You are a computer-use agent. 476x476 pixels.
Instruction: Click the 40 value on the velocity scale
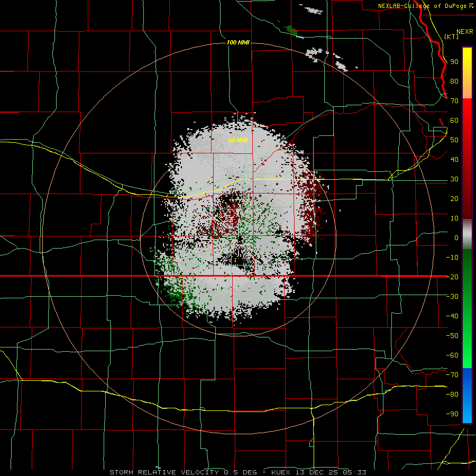tap(454, 160)
